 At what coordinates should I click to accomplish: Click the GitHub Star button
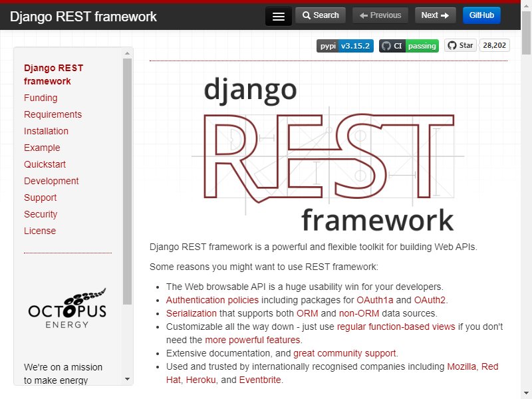pyautogui.click(x=460, y=45)
